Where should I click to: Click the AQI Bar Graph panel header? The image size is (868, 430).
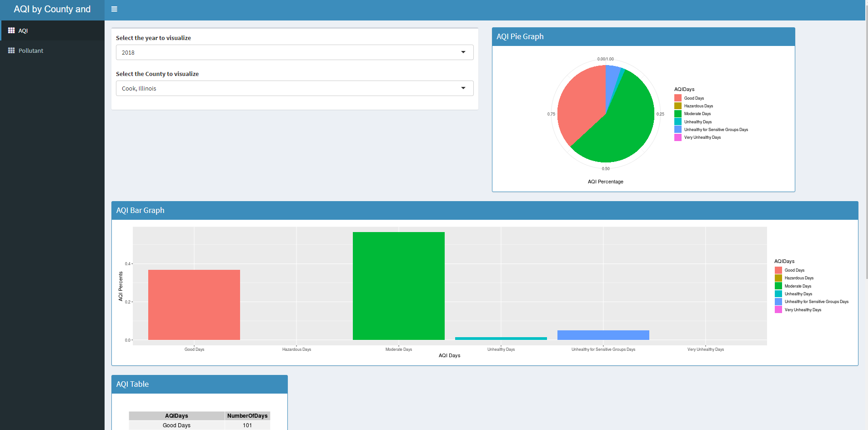tap(485, 210)
